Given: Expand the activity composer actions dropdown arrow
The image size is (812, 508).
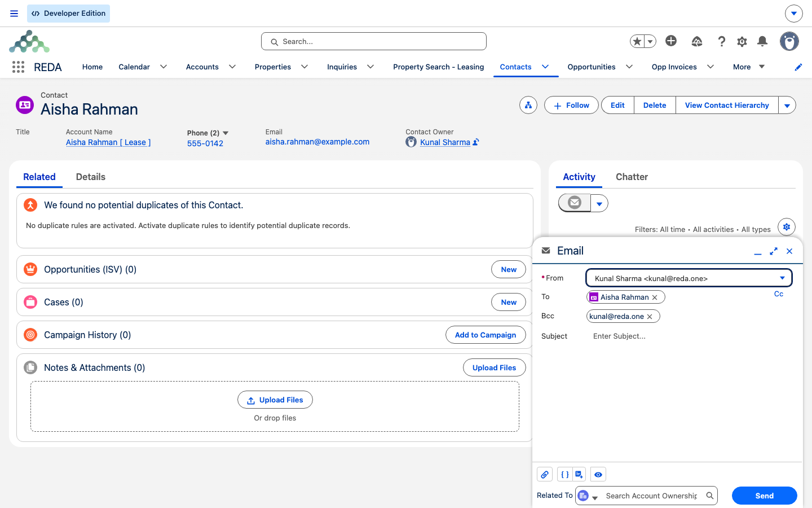Looking at the screenshot, I should pyautogui.click(x=599, y=203).
